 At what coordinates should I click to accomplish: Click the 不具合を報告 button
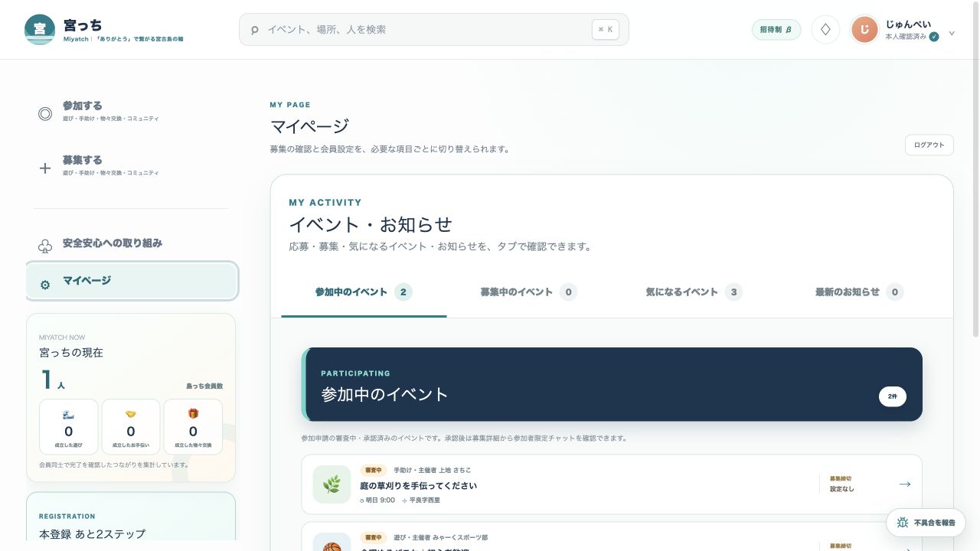(926, 523)
